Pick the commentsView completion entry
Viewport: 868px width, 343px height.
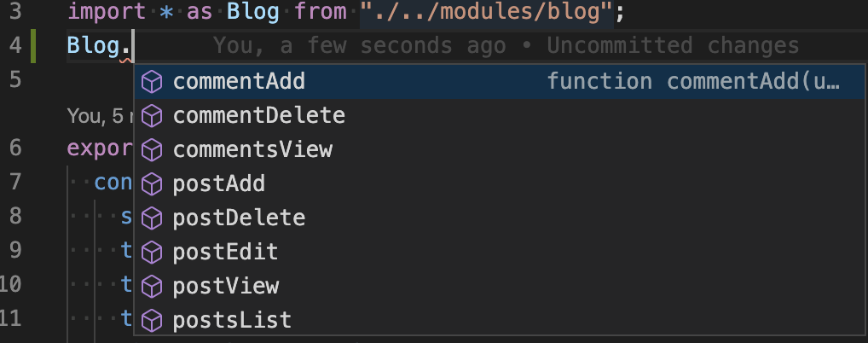tap(501, 150)
